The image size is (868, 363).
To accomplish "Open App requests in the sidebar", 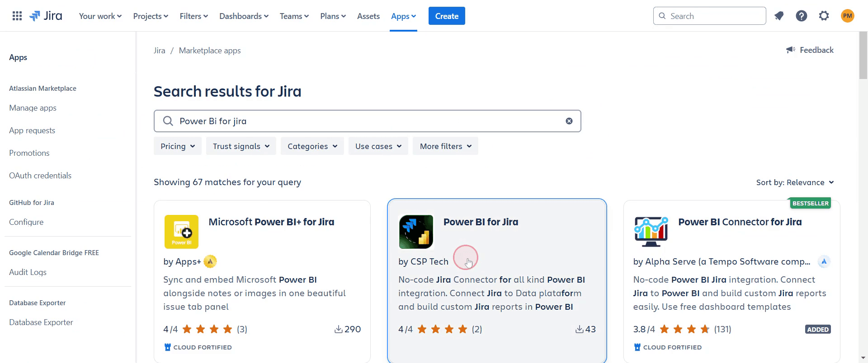I will [32, 130].
